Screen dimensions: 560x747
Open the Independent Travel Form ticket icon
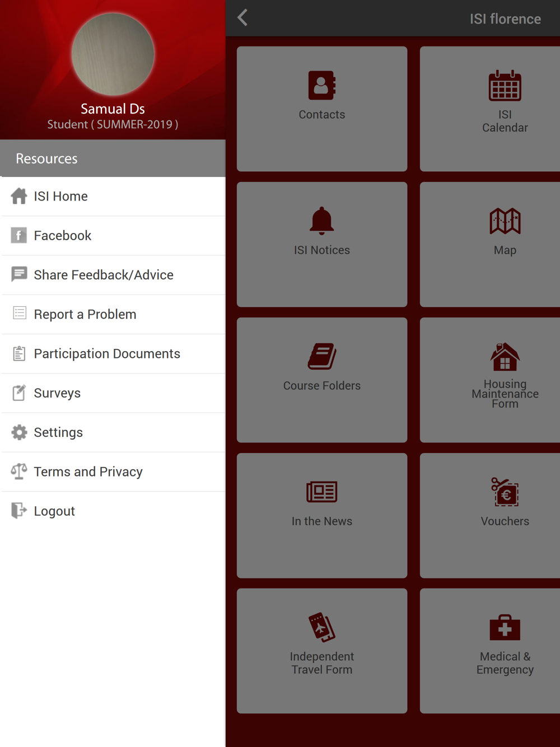(322, 627)
